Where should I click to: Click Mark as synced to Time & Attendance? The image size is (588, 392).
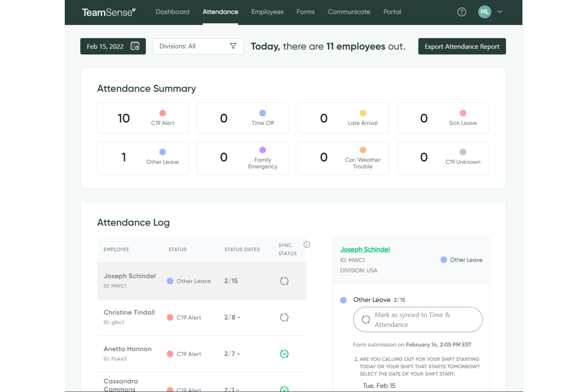pos(417,319)
